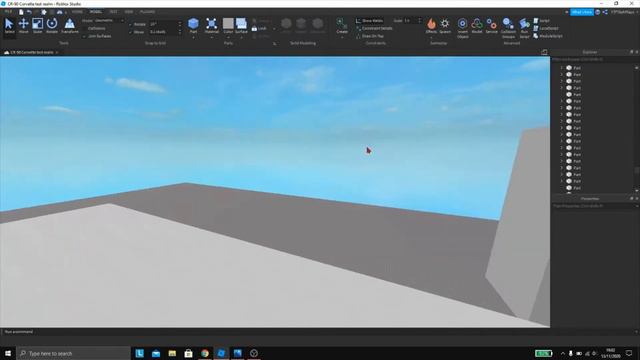Click the Run Script icon
Viewport: 640px width, 360px height.
click(x=524, y=24)
